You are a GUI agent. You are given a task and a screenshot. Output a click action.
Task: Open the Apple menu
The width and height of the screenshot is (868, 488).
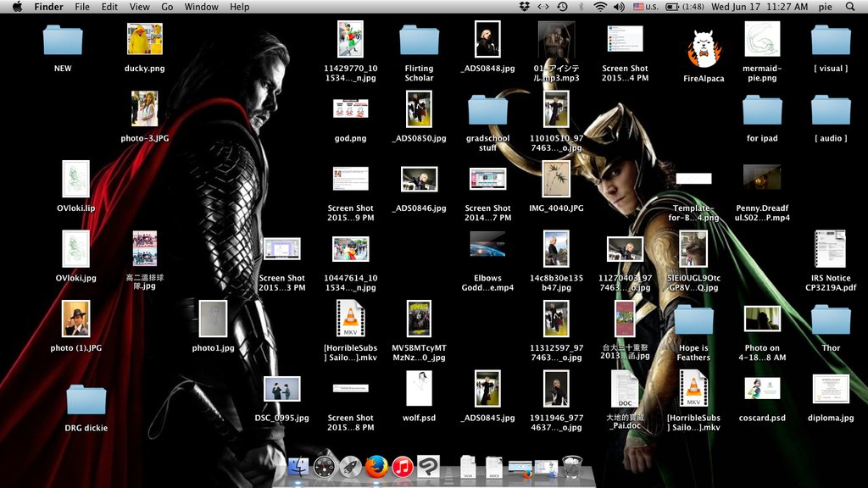coord(17,7)
